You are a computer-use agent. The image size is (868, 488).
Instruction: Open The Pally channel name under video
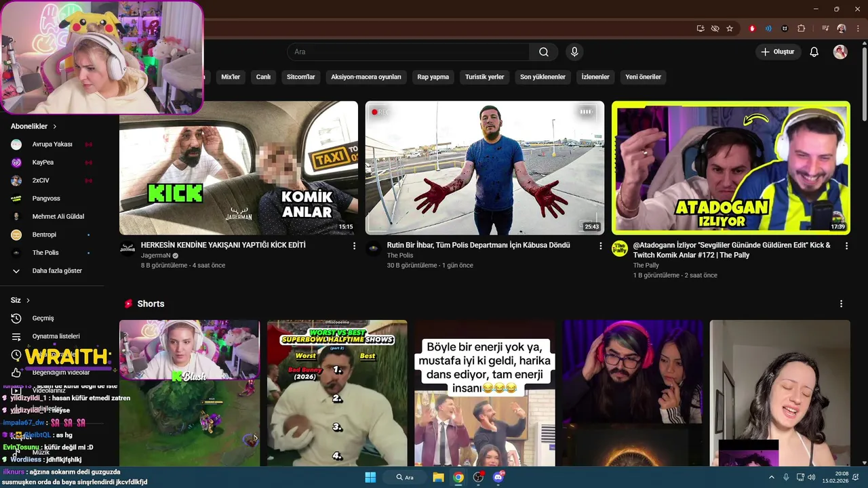[x=646, y=266]
